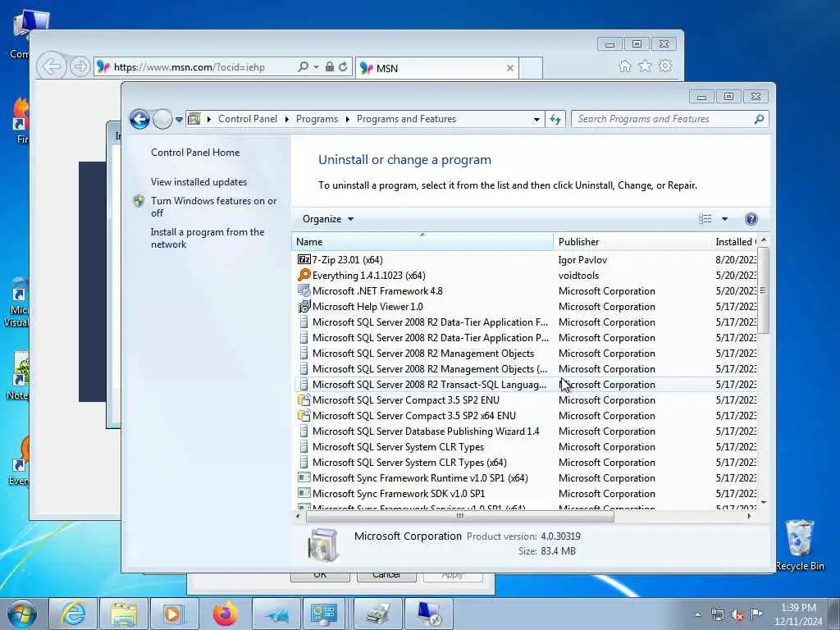
Task: Click the change view icon
Action: coord(705,218)
